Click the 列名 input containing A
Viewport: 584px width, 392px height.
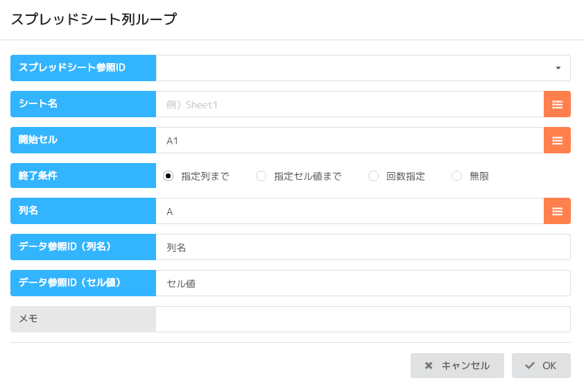tap(349, 211)
